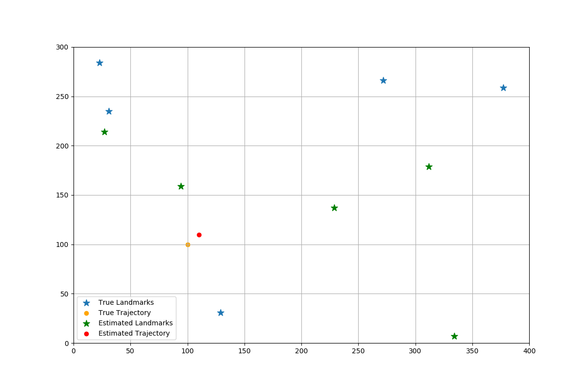Click the green star near x=312
The width and height of the screenshot is (588, 392).
point(429,167)
